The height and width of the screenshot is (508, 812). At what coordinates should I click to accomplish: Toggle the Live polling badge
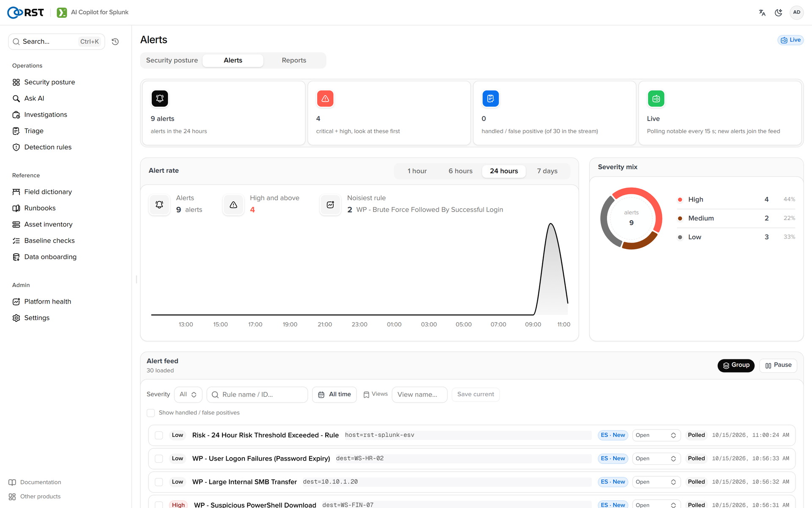tap(790, 40)
